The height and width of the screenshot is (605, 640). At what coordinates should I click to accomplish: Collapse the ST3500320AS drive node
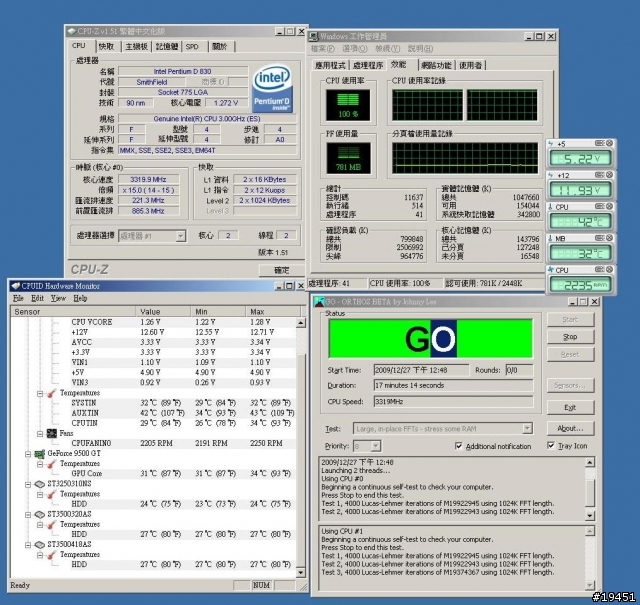pos(28,515)
